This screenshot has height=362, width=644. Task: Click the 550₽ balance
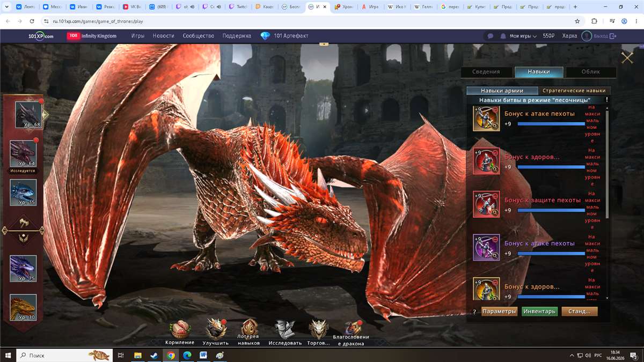pos(548,36)
